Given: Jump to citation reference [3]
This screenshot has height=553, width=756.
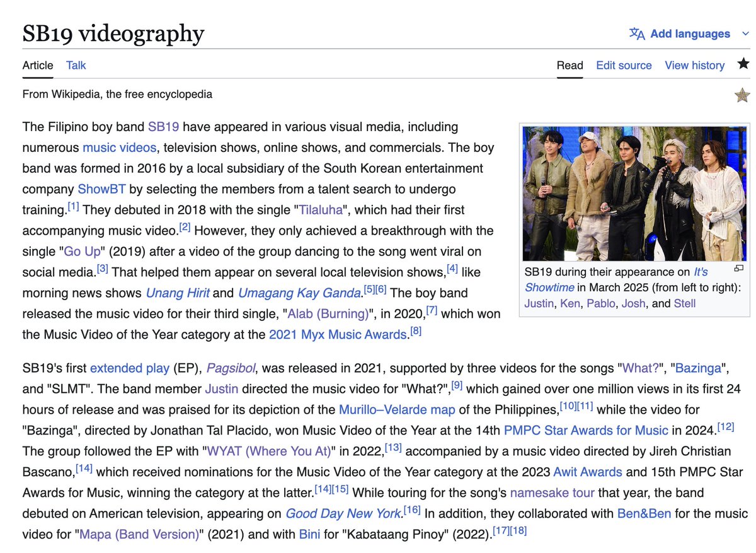Looking at the screenshot, I should pyautogui.click(x=103, y=269).
